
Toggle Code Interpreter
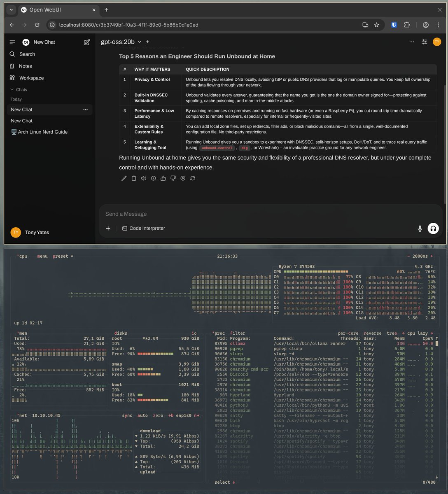143,228
